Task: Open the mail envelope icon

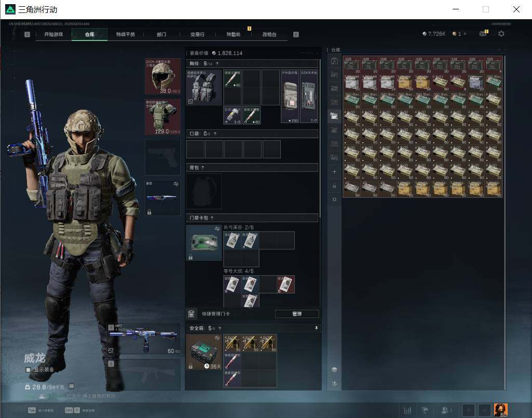Action: 483,34
